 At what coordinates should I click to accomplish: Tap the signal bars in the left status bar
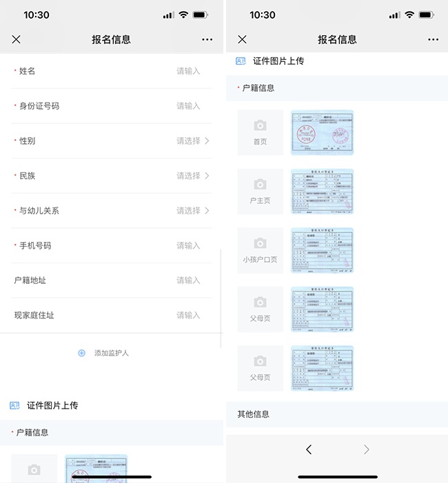169,14
